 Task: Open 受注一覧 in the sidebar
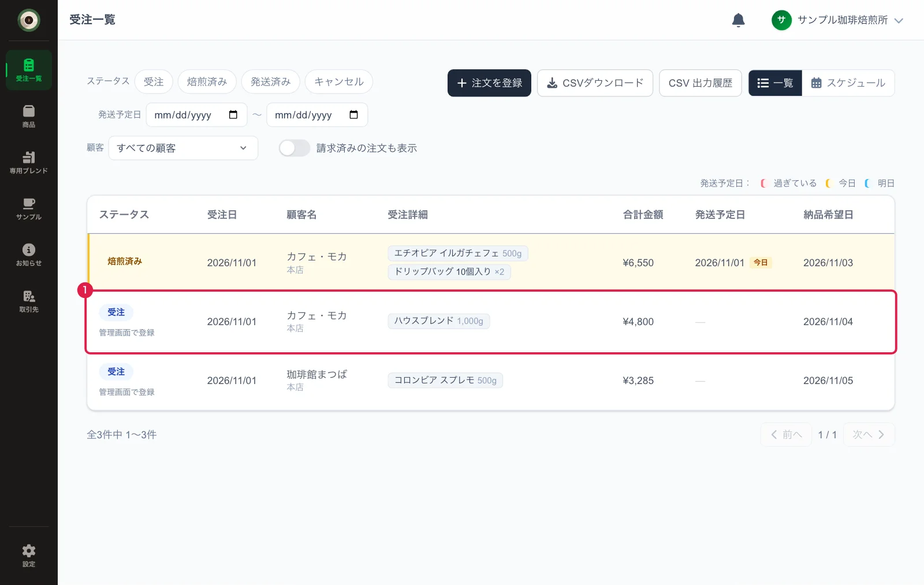click(29, 70)
